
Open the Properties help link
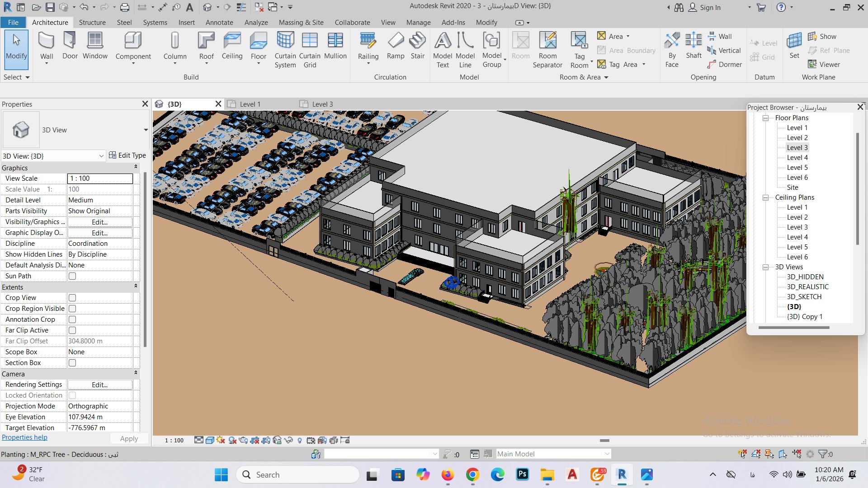[x=24, y=437]
